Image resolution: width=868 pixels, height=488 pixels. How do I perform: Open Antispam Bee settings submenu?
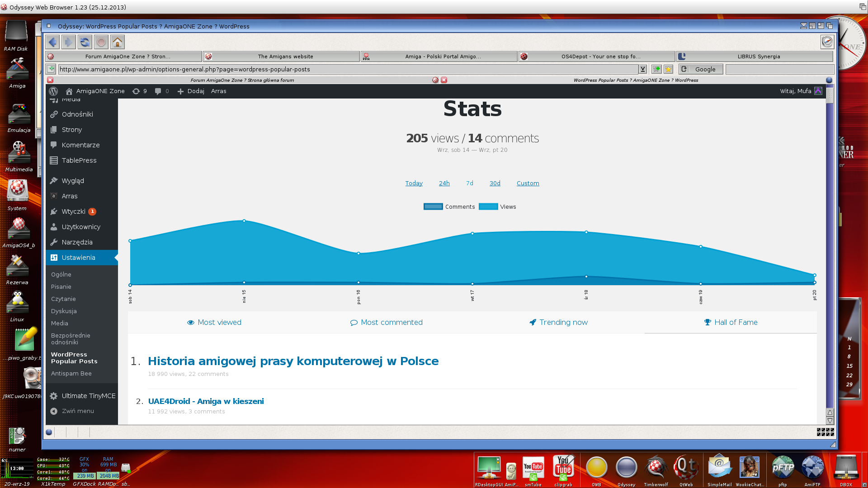click(71, 374)
